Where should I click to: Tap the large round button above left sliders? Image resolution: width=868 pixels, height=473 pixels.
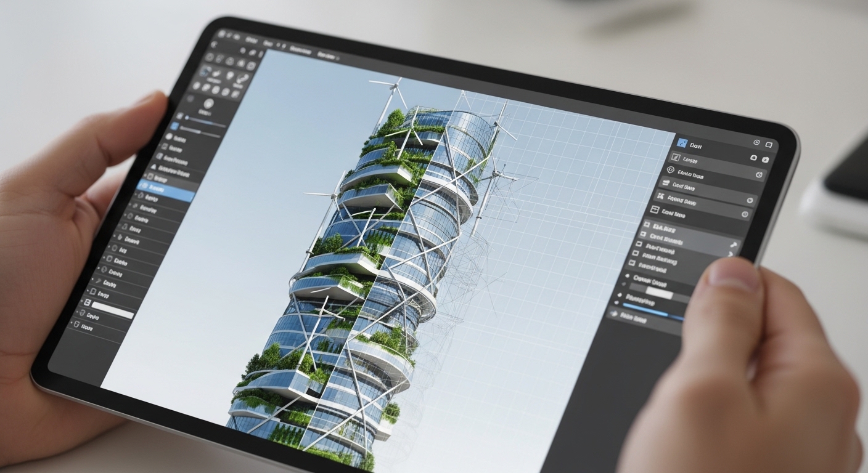208,104
